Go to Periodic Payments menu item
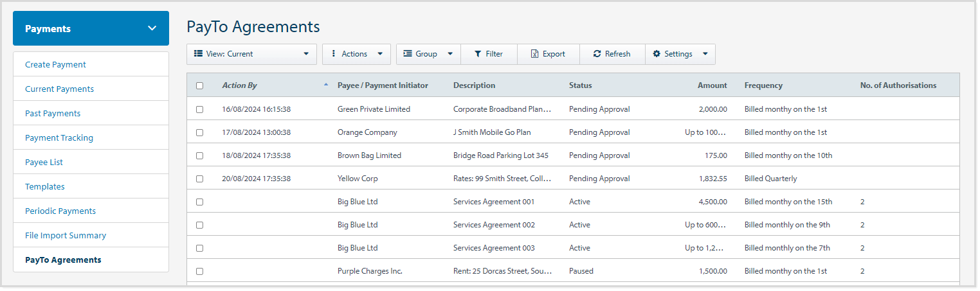This screenshot has width=980, height=291. point(60,211)
